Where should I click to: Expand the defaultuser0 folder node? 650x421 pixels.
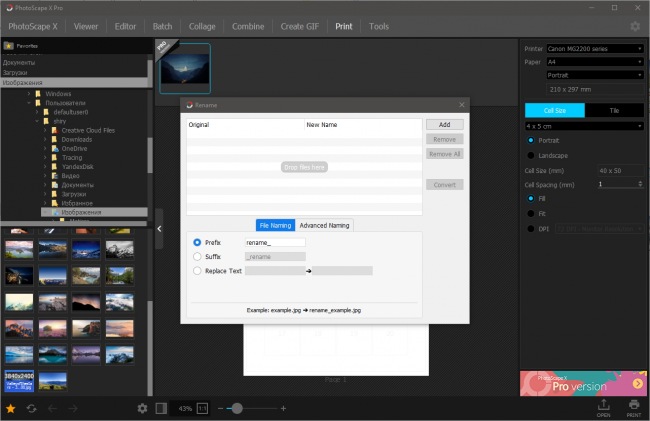(37, 112)
